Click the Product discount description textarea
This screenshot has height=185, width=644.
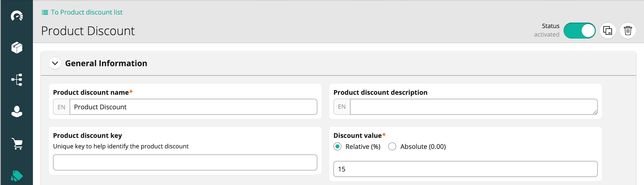(x=472, y=107)
